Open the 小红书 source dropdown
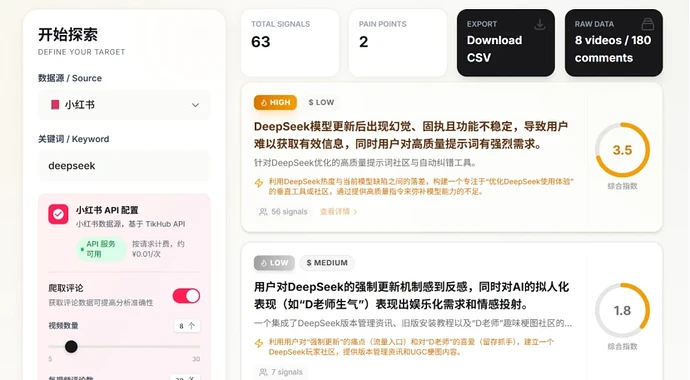Screen dimensions: 690x380 point(124,105)
